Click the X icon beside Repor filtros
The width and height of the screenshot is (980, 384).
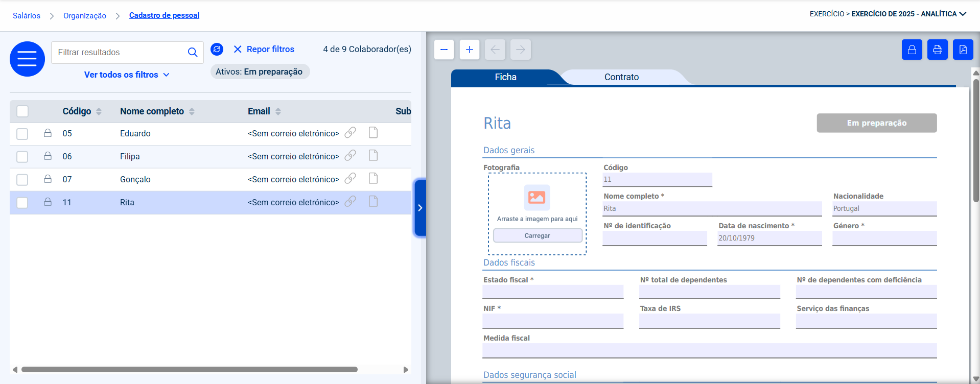pos(238,49)
